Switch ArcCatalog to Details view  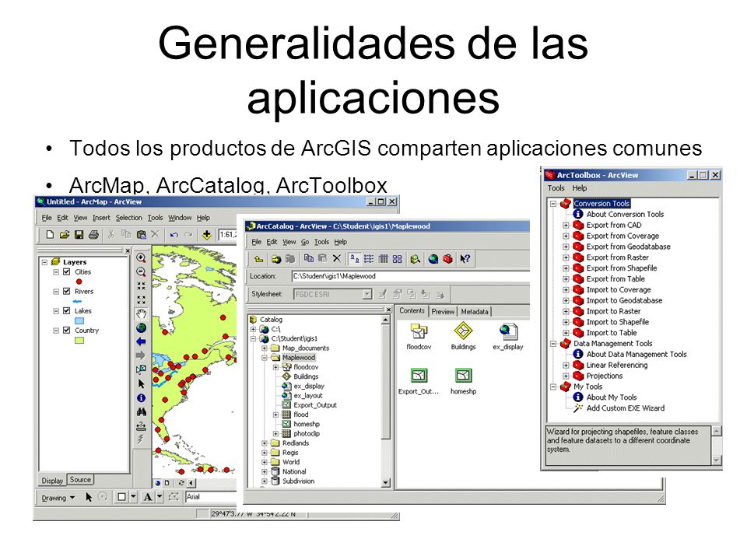click(383, 258)
